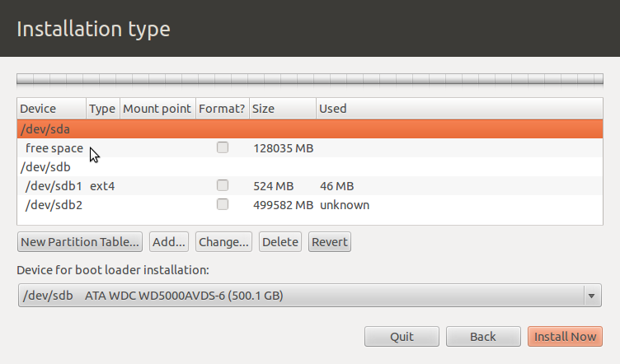
Task: Select the free space entry
Action: pos(54,148)
